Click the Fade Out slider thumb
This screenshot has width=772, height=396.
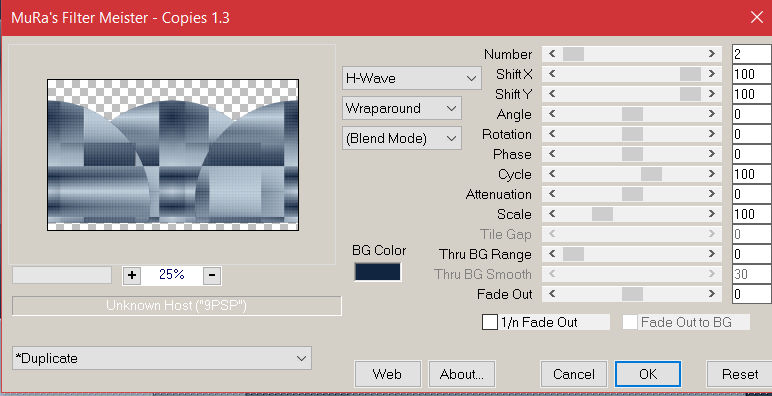click(x=632, y=294)
